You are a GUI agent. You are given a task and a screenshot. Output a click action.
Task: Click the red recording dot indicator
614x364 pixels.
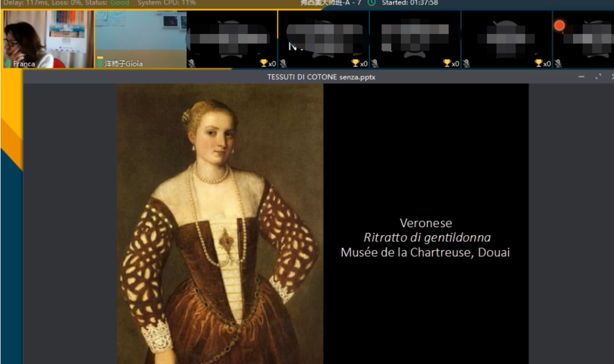[559, 26]
